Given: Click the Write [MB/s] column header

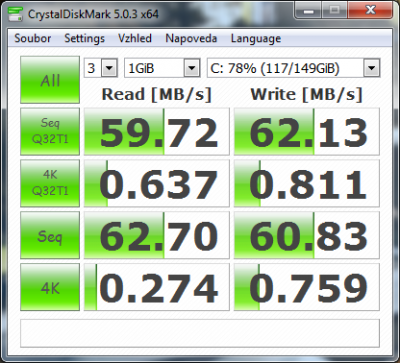Looking at the screenshot, I should 306,95.
